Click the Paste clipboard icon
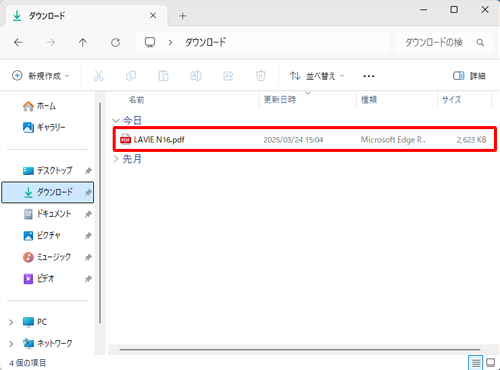 pos(163,76)
